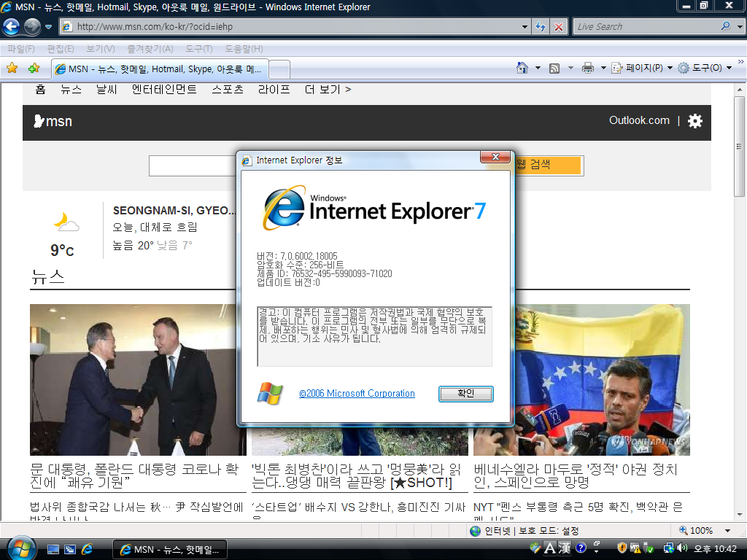Select the MSN browser tab
The image size is (747, 560).
pos(160,69)
